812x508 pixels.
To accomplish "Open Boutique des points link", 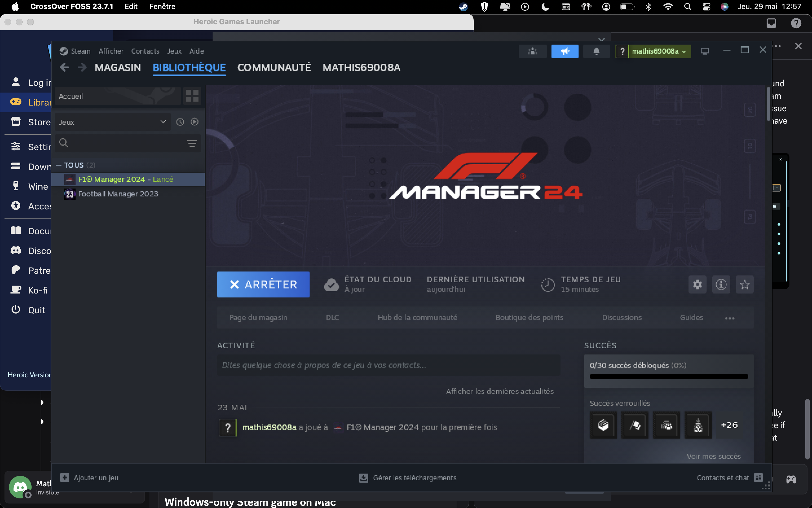I will click(x=529, y=317).
